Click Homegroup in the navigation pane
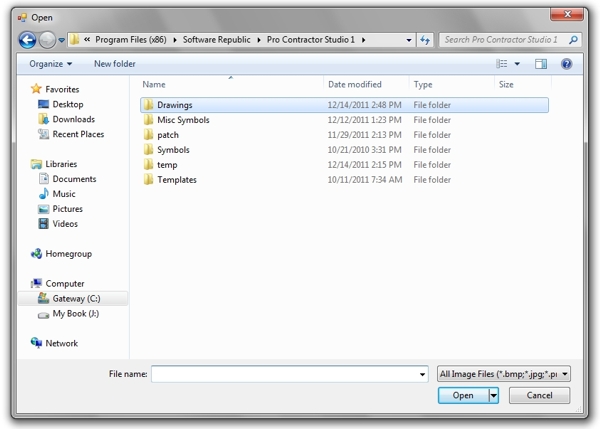600x429 pixels. pos(69,254)
